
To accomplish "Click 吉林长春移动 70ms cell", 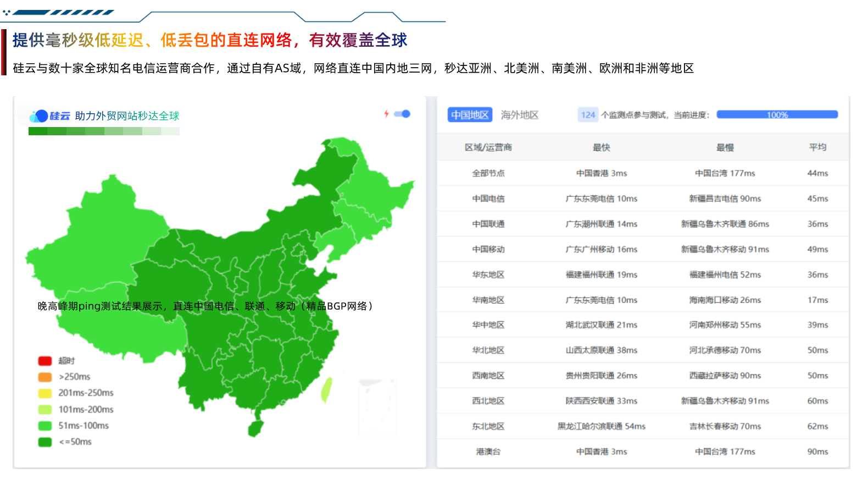I will pyautogui.click(x=725, y=426).
